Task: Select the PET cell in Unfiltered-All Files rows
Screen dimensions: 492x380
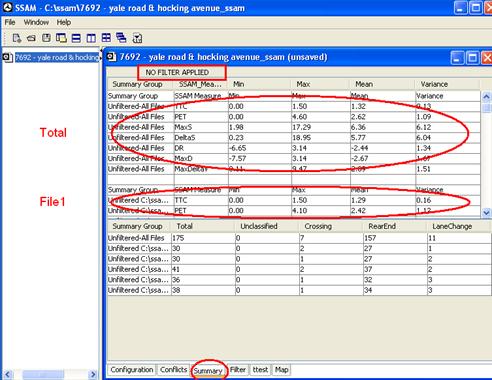Action: (201, 117)
